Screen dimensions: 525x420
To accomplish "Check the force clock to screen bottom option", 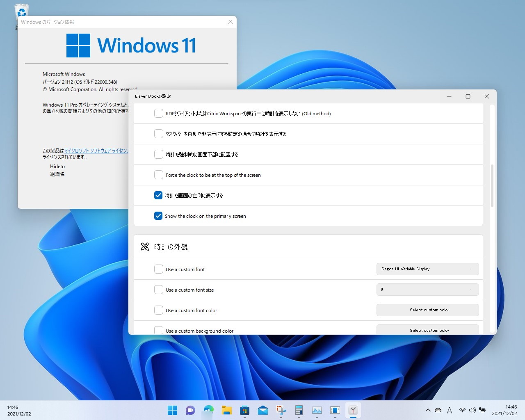I will [x=159, y=154].
